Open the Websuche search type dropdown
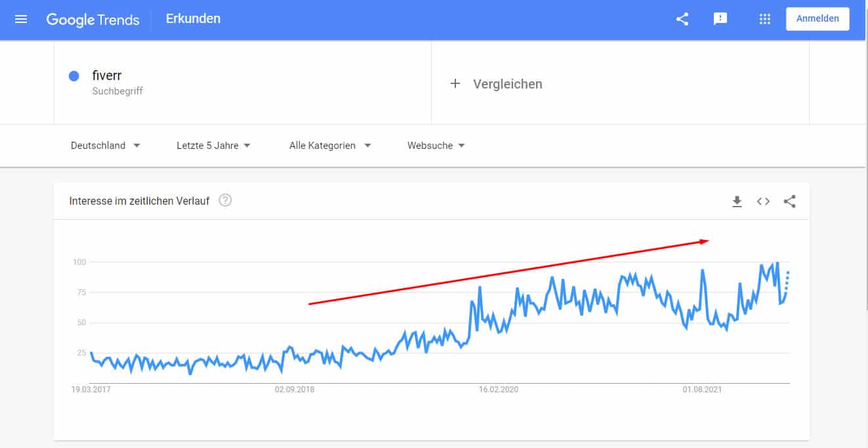Viewport: 868px width, 448px height. point(436,146)
